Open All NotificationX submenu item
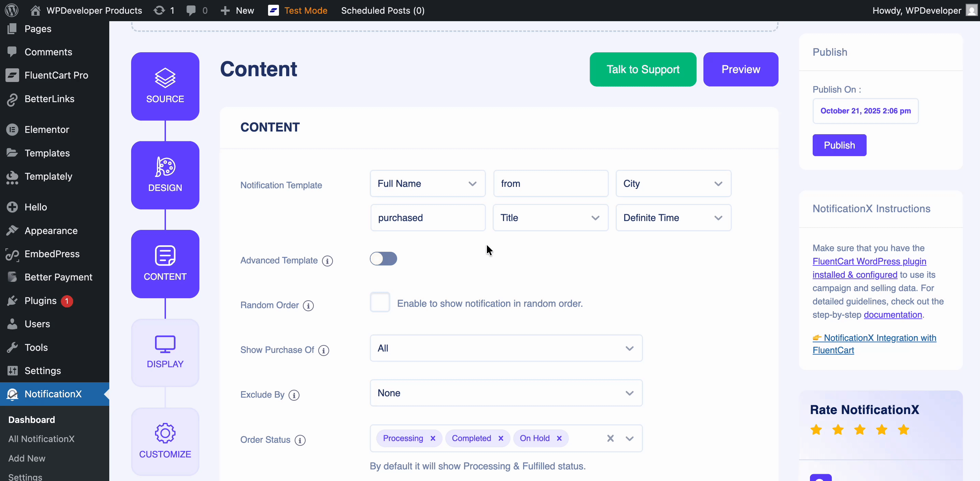 41,439
